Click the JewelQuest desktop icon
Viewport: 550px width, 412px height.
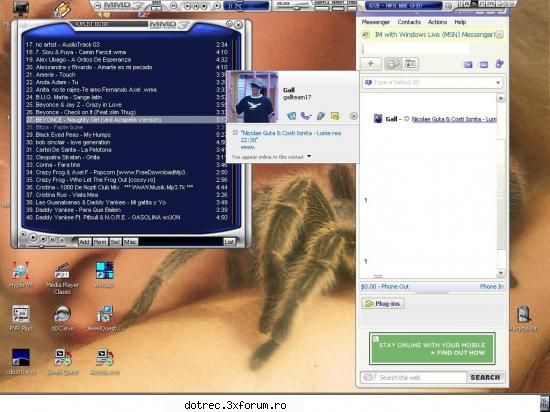pyautogui.click(x=104, y=318)
